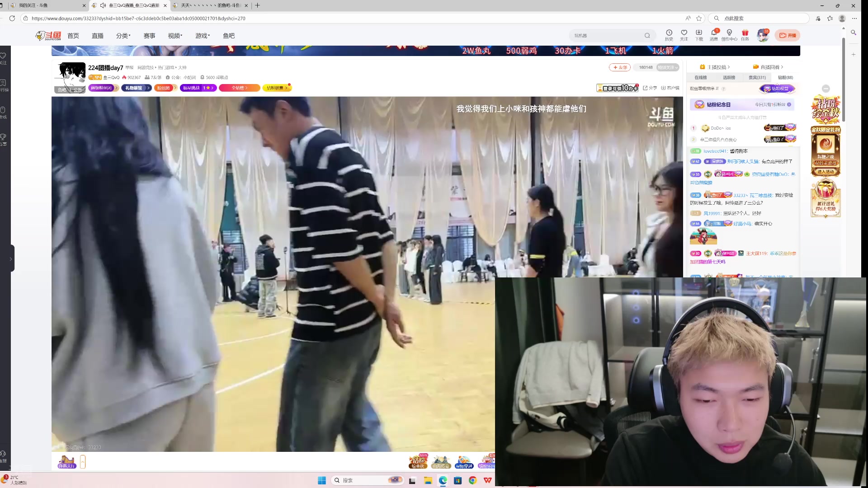Image resolution: width=868 pixels, height=488 pixels.
Task: Click the 关注 heart icon in header
Action: click(x=684, y=33)
